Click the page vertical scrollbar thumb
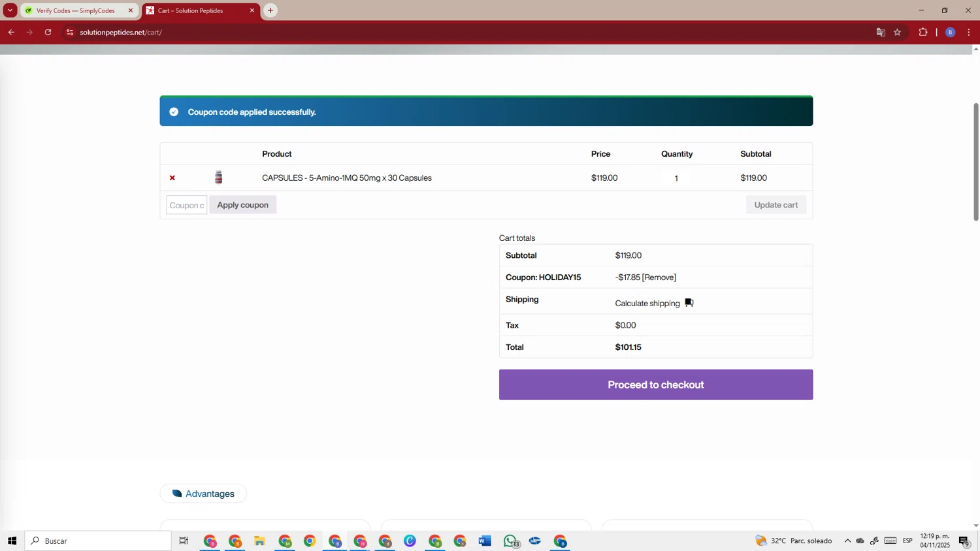This screenshot has width=980, height=551. 976,161
